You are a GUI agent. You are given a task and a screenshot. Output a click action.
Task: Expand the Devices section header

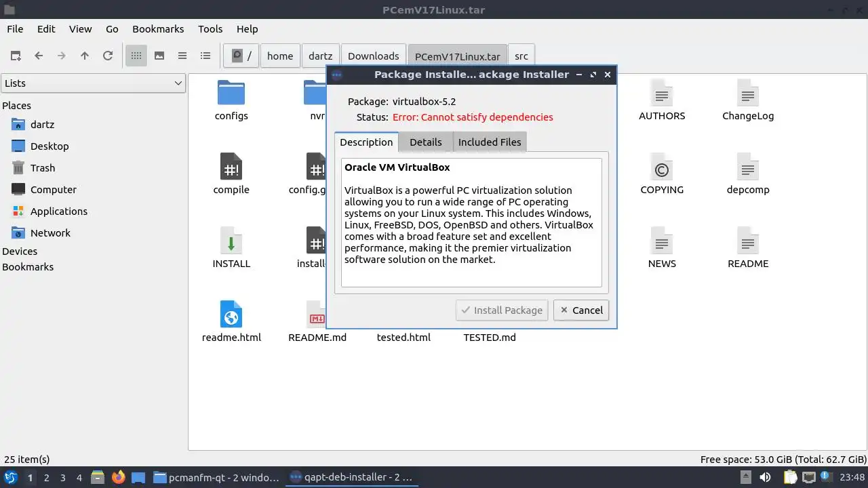coord(20,251)
